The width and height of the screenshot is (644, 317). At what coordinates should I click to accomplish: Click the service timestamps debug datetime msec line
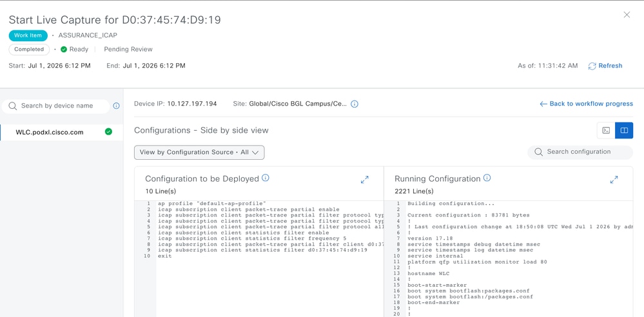click(474, 244)
